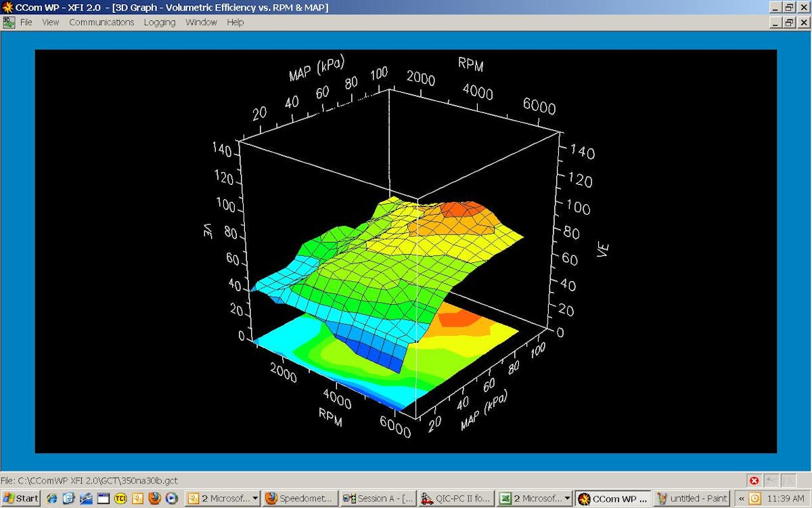Click the yellow TCI quick launch icon
The height and width of the screenshot is (508, 812).
pyautogui.click(x=120, y=499)
